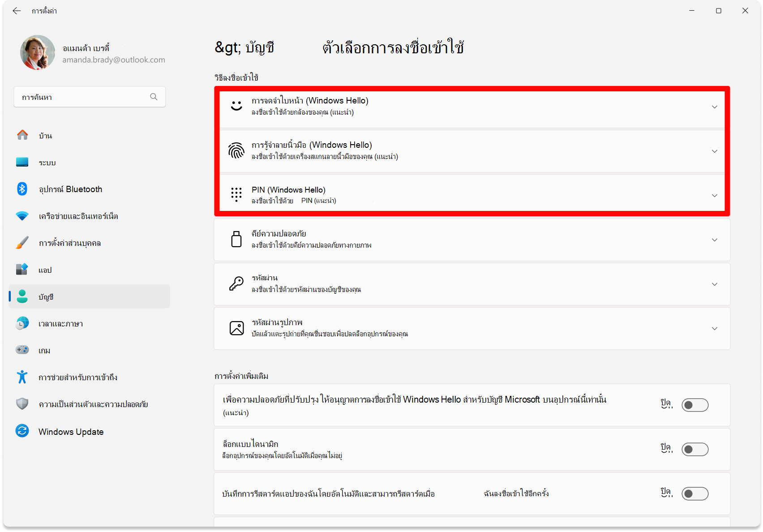Click the Bluetooth devices icon
Image resolution: width=763 pixels, height=532 pixels.
(x=22, y=189)
